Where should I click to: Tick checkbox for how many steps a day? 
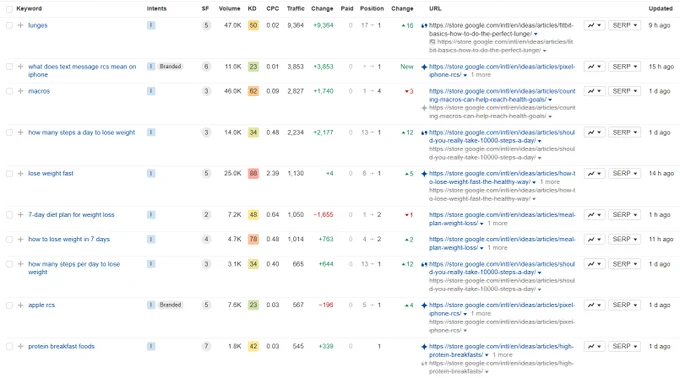tap(9, 132)
